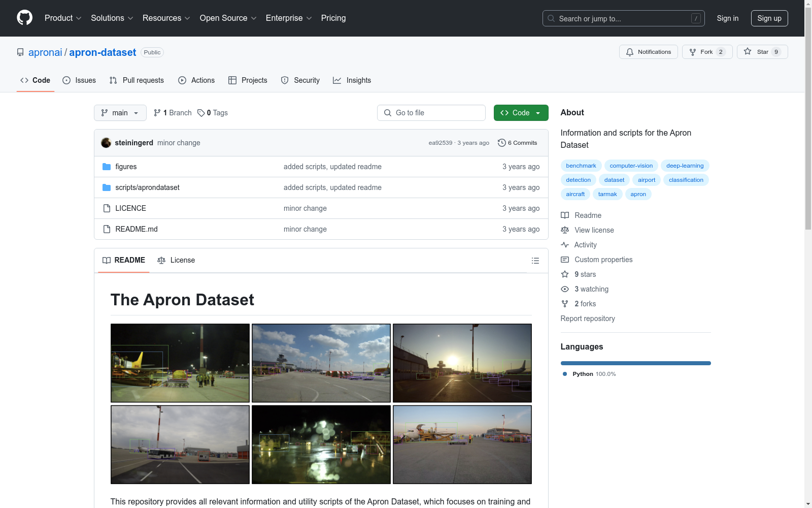812x508 pixels.
Task: Click the Notifications bell button
Action: [648, 52]
